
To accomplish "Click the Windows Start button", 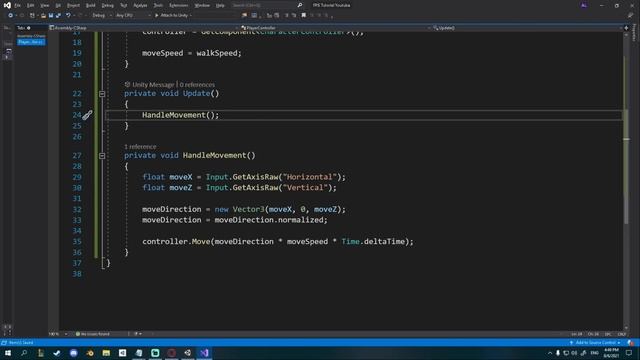I will click(x=8, y=353).
